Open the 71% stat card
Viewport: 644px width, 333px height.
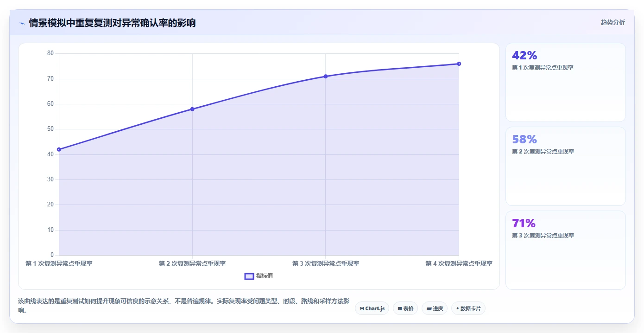pos(565,250)
